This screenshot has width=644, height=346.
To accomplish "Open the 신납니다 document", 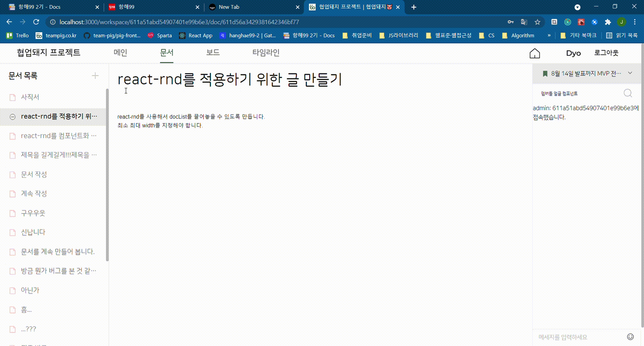I will (x=33, y=232).
